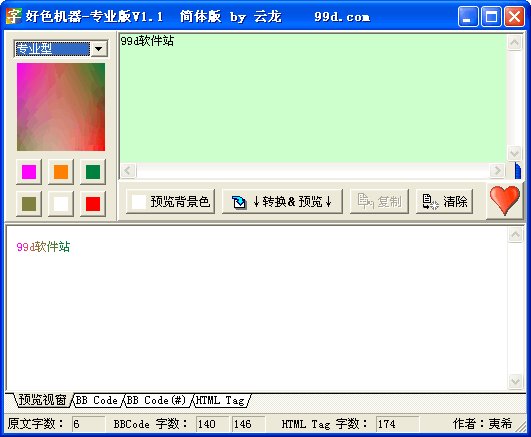Click the input horizontal scroll right arrow
This screenshot has height=437, width=531.
point(497,170)
